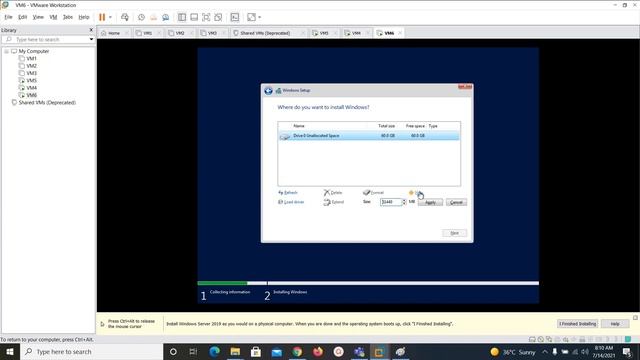This screenshot has width=640, height=360.
Task: Select VM5 in the Library tree
Action: click(x=31, y=80)
